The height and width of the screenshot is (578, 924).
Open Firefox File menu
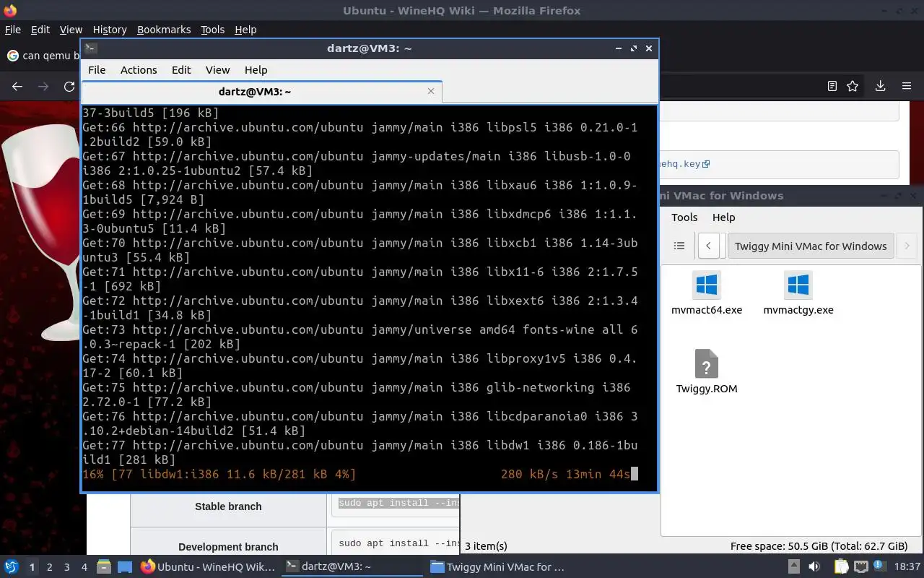click(x=13, y=30)
